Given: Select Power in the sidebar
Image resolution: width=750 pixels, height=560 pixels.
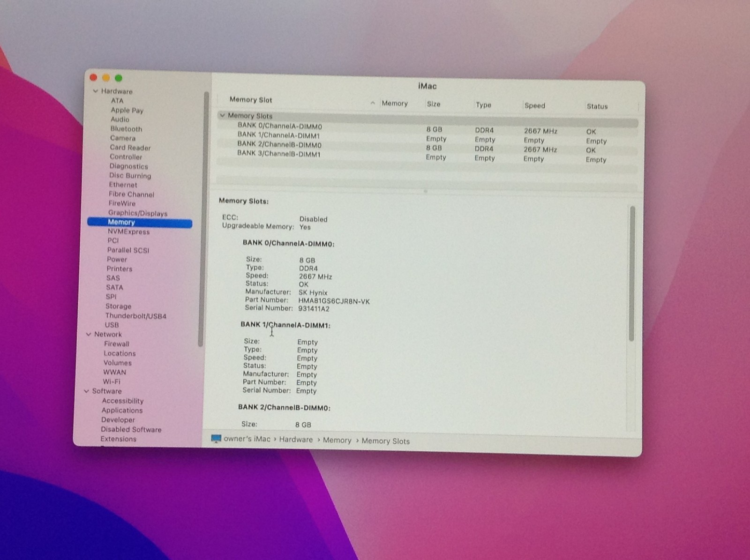Looking at the screenshot, I should click(x=117, y=259).
